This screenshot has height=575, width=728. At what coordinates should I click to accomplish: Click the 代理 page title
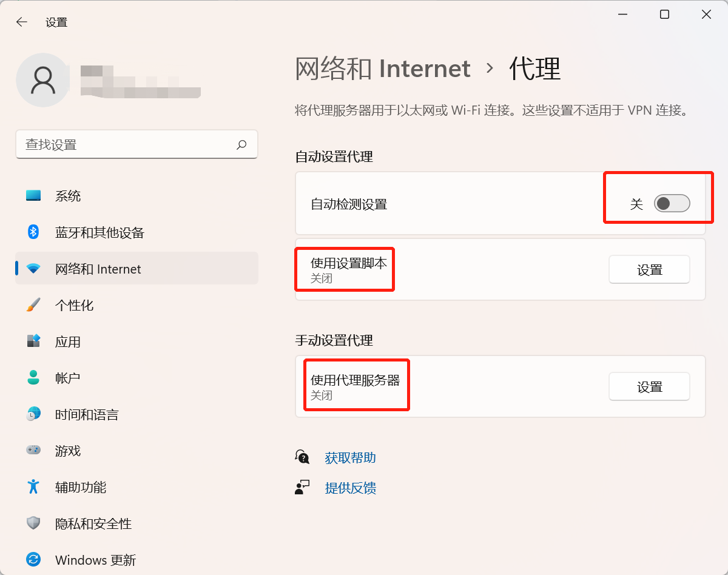535,69
